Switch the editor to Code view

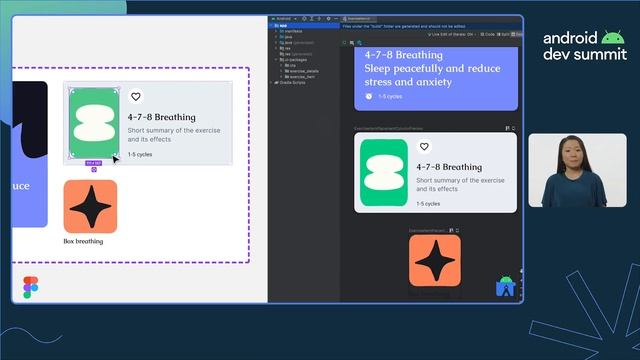click(487, 34)
